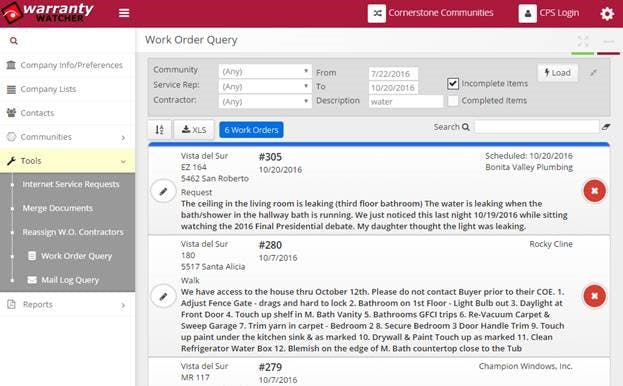
Task: Edit work order #280 with pencil icon
Action: pos(163,296)
